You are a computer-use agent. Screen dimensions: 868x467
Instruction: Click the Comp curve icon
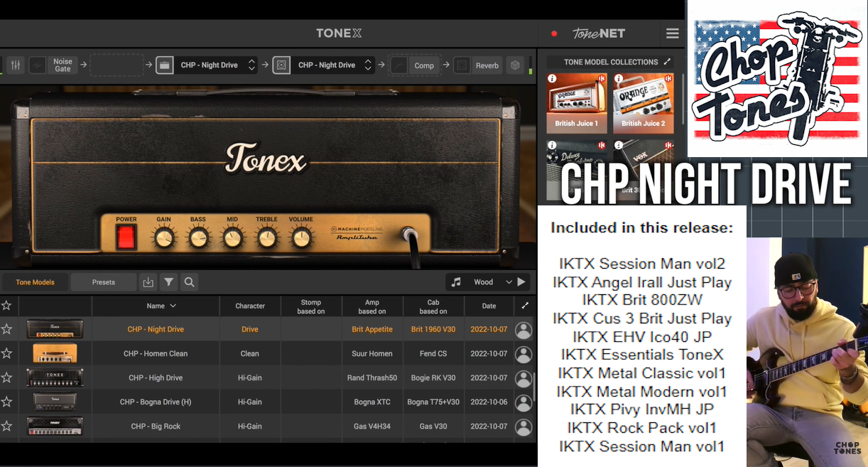pyautogui.click(x=398, y=65)
